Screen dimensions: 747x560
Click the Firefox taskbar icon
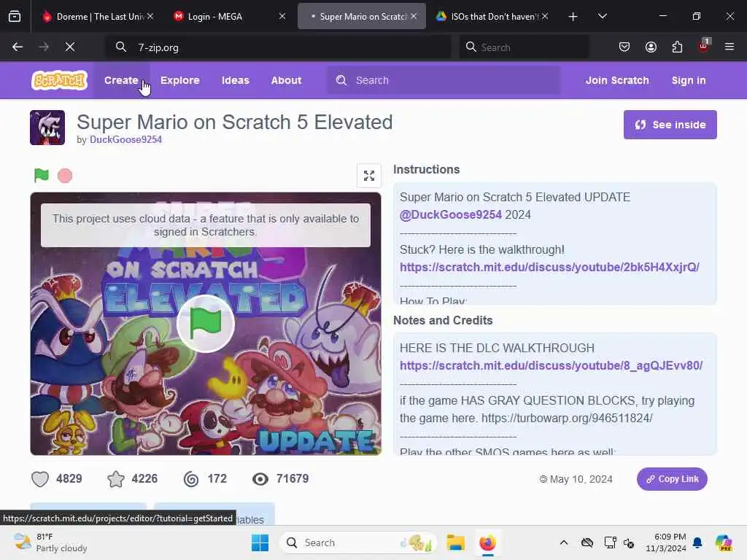tap(487, 542)
